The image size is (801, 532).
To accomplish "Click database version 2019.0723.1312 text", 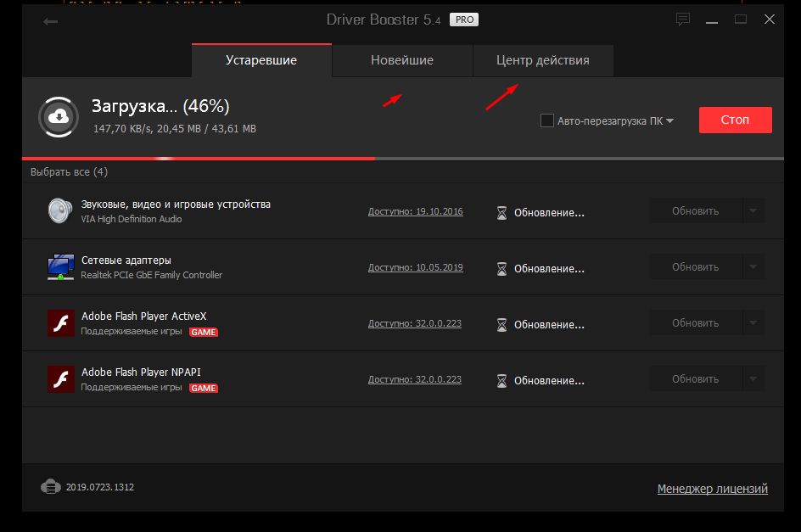I will pyautogui.click(x=100, y=487).
